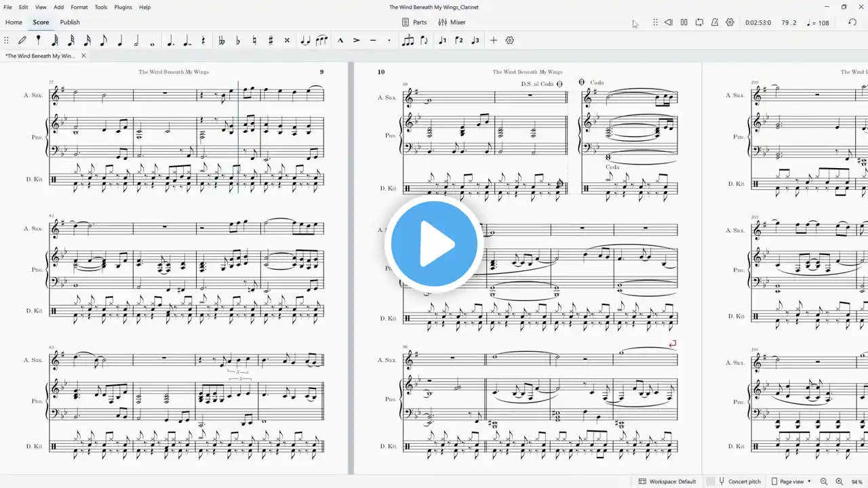Switch to the Publish tab
The width and height of the screenshot is (868, 488).
click(x=70, y=22)
